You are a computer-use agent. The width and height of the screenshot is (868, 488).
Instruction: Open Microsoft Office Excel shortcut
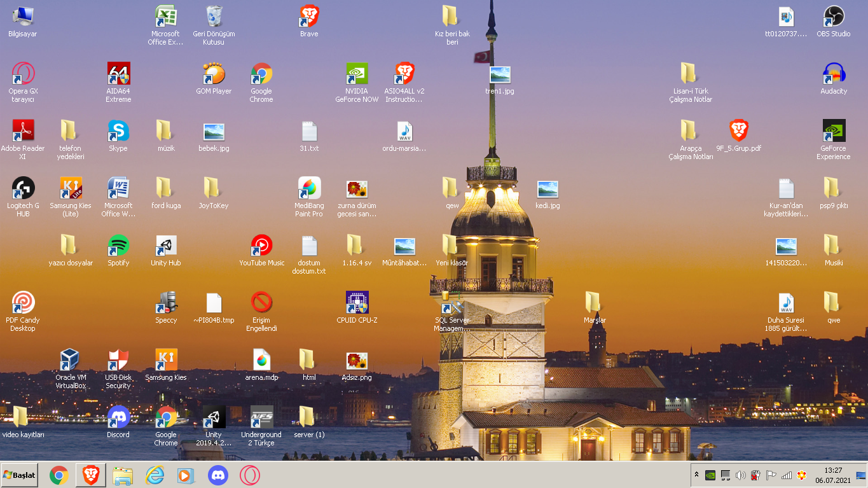tap(166, 17)
